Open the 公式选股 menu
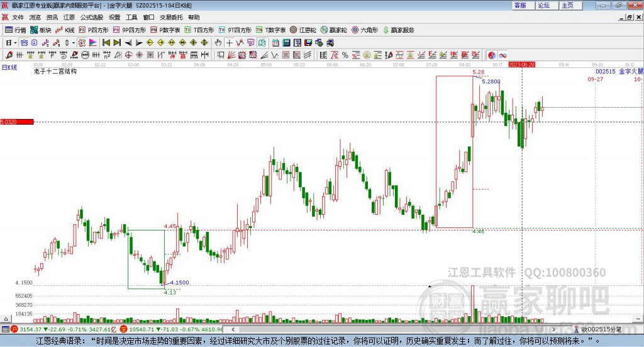 92,17
